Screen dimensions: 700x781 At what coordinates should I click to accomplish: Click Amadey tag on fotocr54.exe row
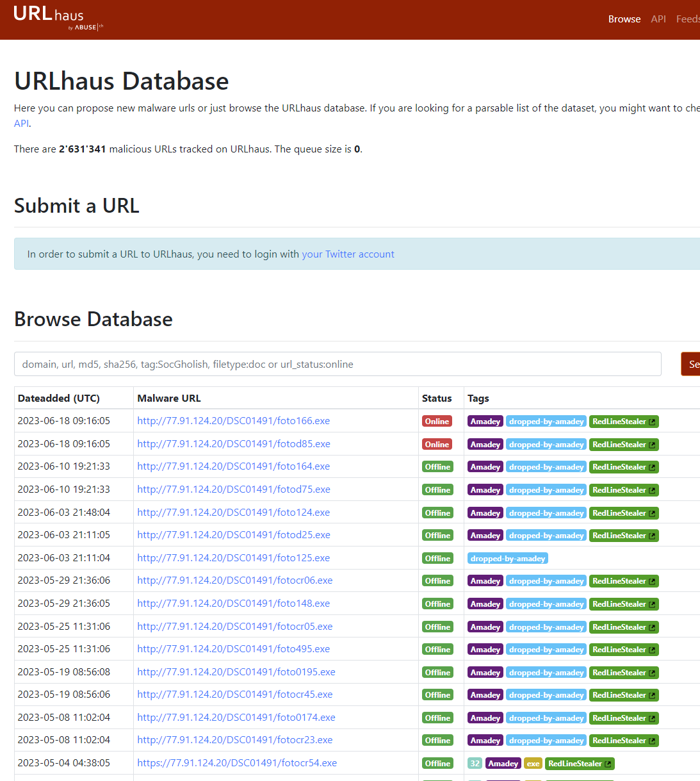503,764
